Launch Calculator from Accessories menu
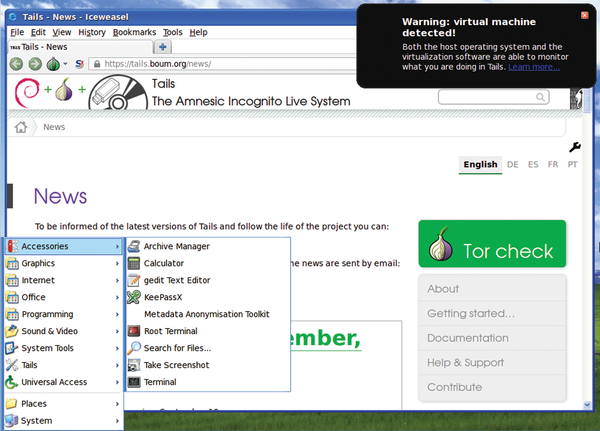This screenshot has width=600, height=431. pyautogui.click(x=164, y=263)
